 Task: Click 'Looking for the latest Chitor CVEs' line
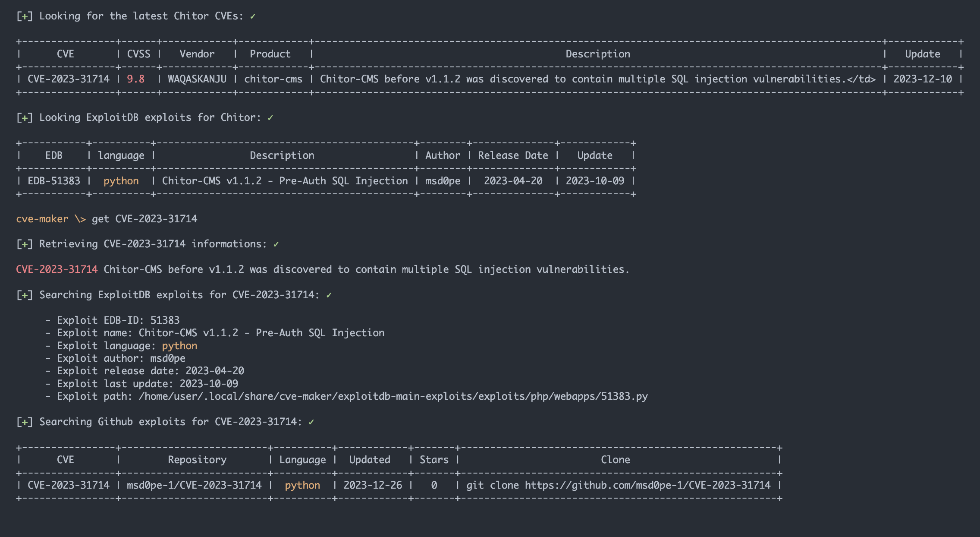tap(135, 16)
